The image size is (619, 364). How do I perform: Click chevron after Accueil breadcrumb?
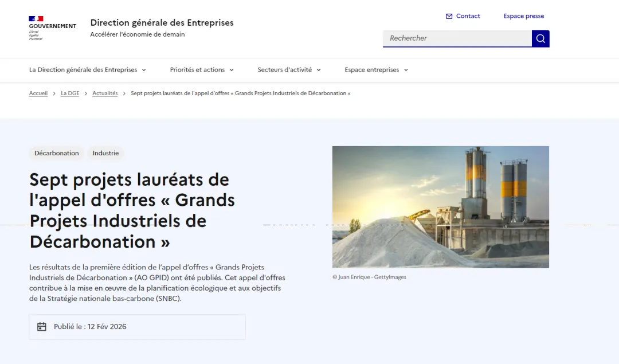(x=54, y=93)
